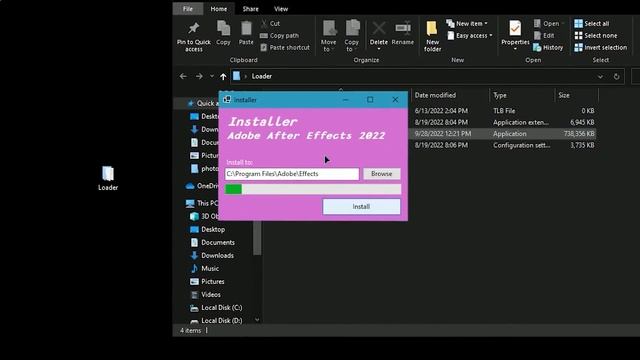Click the installer progress bar
The height and width of the screenshot is (360, 640).
tap(313, 189)
